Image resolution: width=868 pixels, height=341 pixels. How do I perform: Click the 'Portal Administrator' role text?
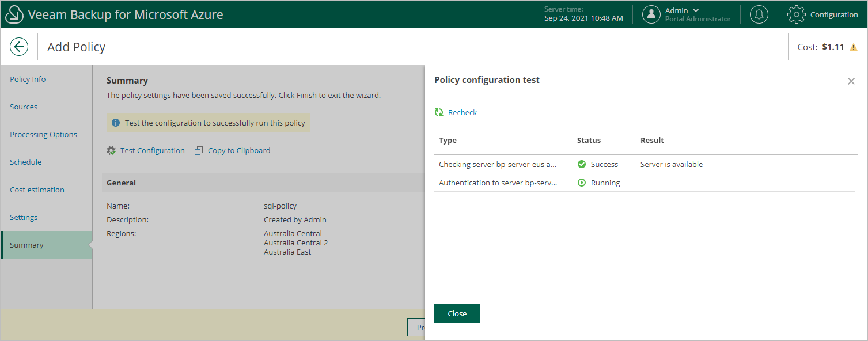pyautogui.click(x=698, y=19)
